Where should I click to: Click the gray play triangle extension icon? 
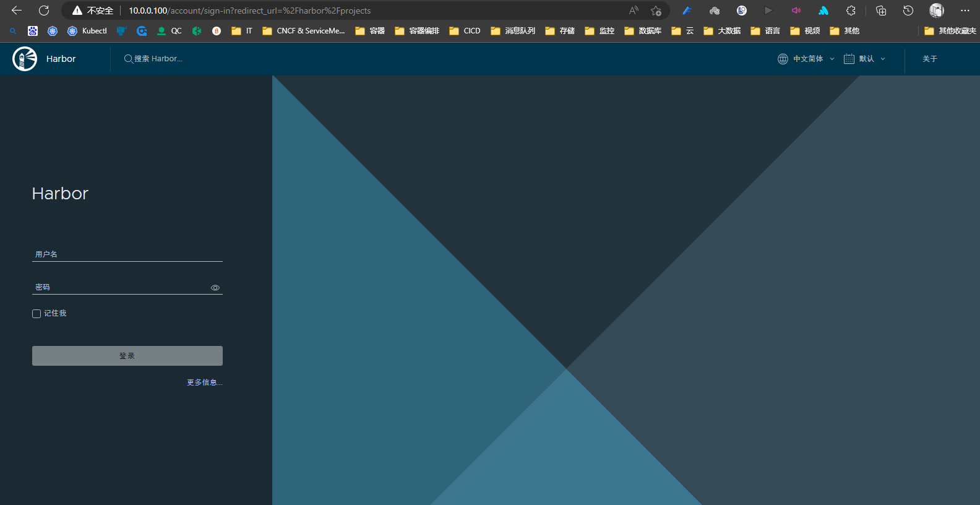(768, 11)
